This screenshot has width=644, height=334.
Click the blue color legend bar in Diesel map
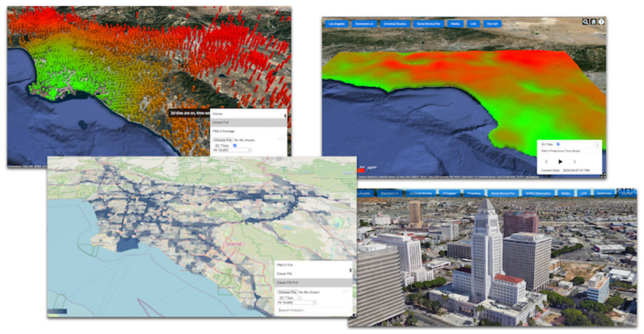[x=57, y=311]
